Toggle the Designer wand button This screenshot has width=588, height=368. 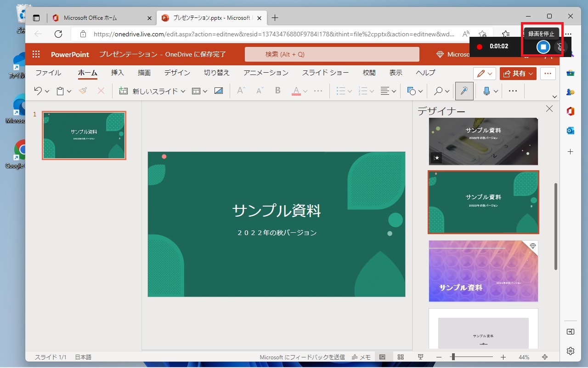pyautogui.click(x=464, y=91)
